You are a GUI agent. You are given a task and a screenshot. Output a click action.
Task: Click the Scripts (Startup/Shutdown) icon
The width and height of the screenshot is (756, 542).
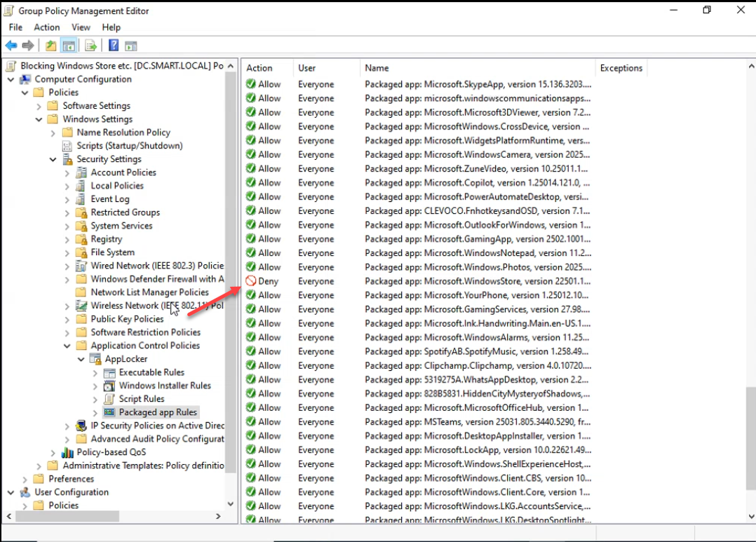(67, 146)
